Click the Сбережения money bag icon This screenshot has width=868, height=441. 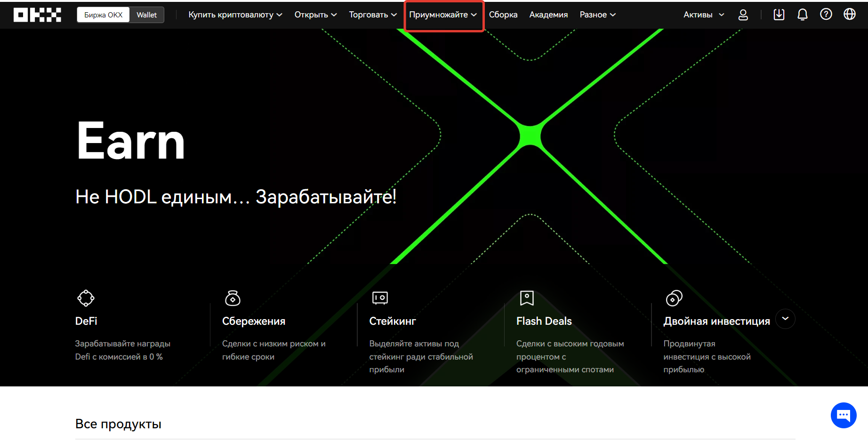coord(233,298)
